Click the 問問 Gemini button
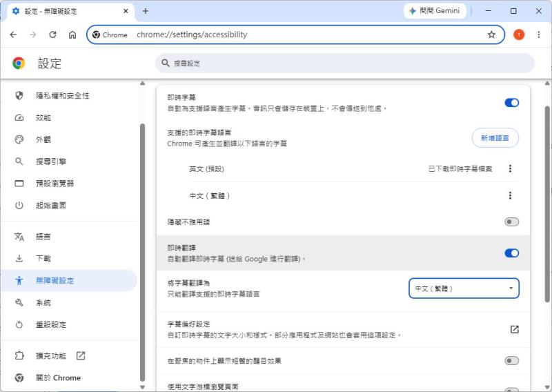 435,11
